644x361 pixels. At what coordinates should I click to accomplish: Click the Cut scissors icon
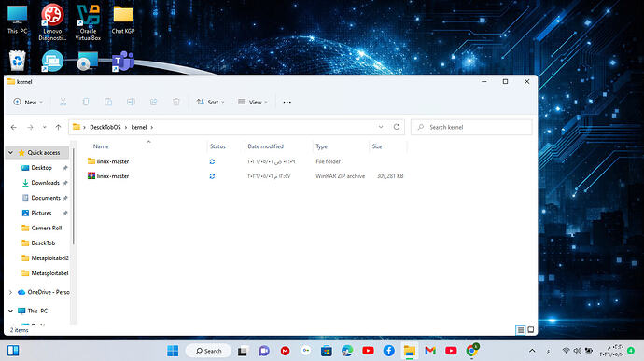63,102
